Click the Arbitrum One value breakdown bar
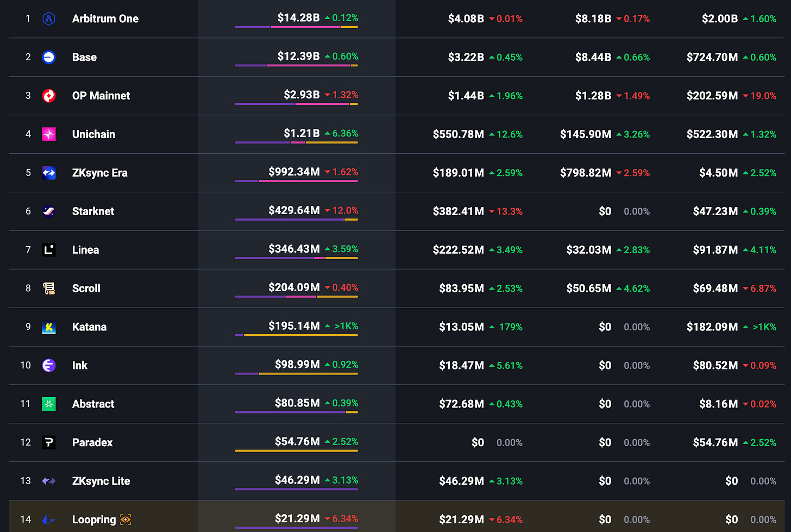791x532 pixels. pyautogui.click(x=296, y=27)
